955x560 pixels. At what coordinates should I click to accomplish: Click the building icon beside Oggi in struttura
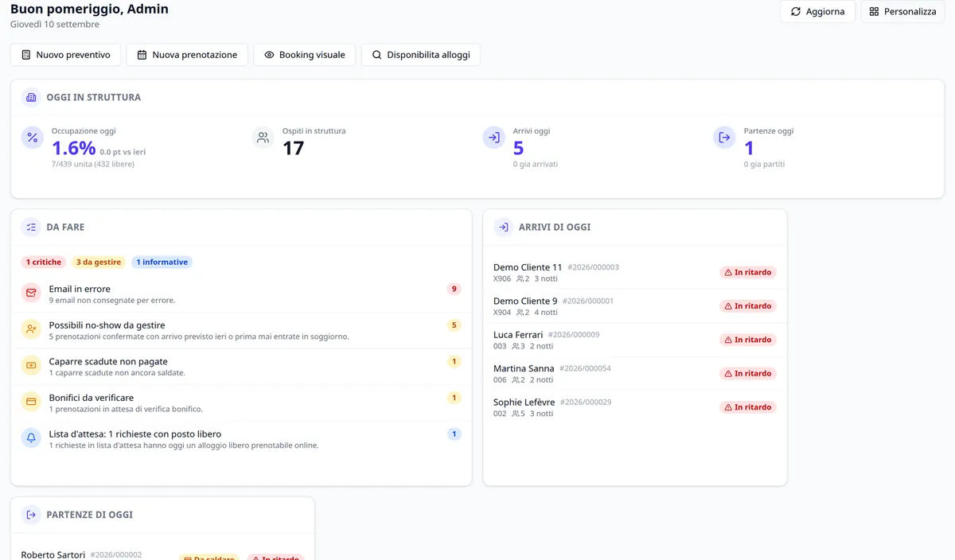32,97
